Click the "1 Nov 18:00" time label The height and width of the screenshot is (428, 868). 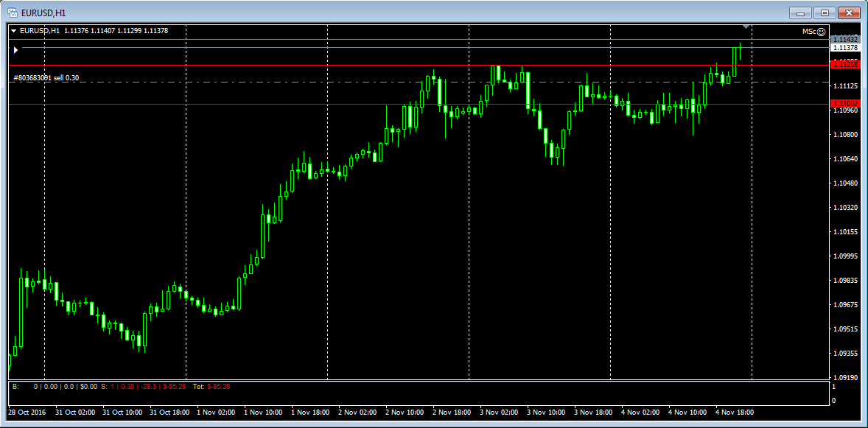coord(311,413)
